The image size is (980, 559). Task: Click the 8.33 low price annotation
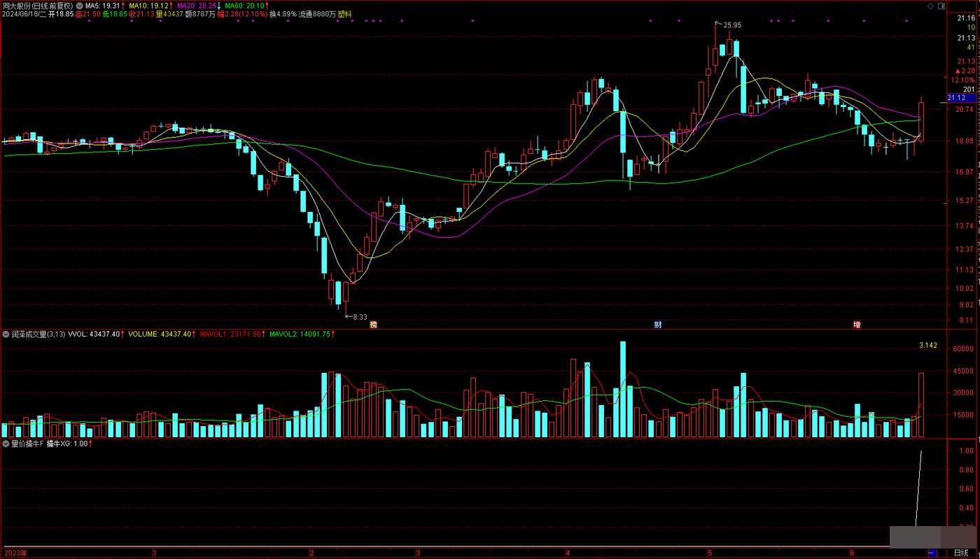click(360, 317)
